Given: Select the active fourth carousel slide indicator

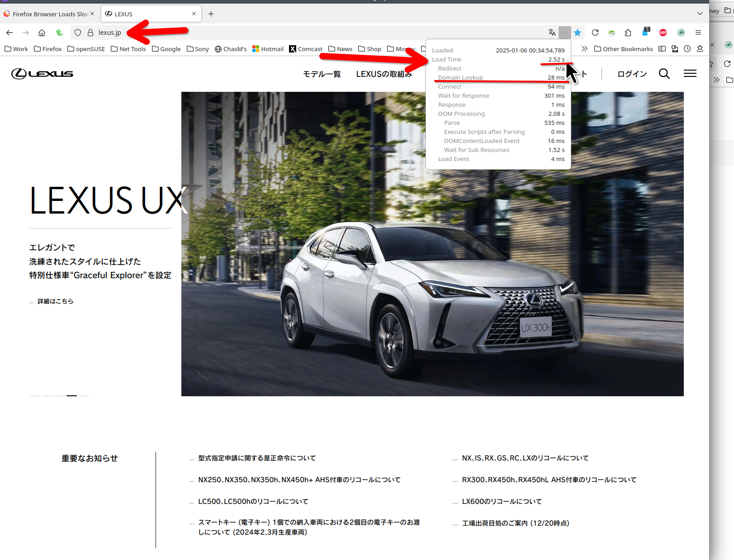Looking at the screenshot, I should (71, 396).
